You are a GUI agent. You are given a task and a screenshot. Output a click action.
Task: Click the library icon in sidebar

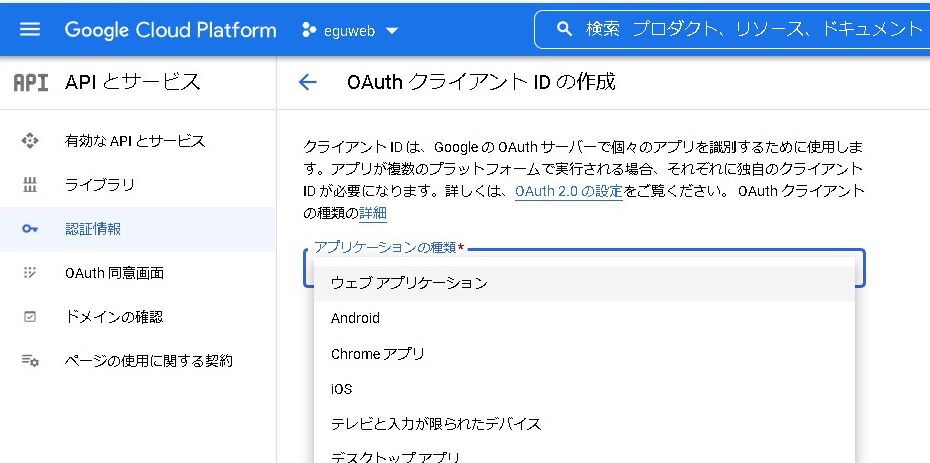(x=30, y=185)
